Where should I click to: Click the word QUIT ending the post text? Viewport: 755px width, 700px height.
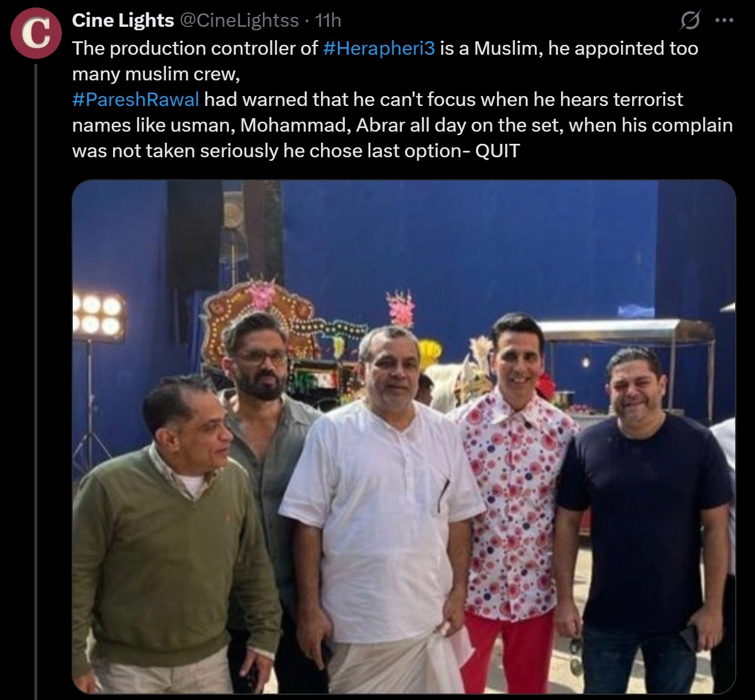click(x=498, y=150)
